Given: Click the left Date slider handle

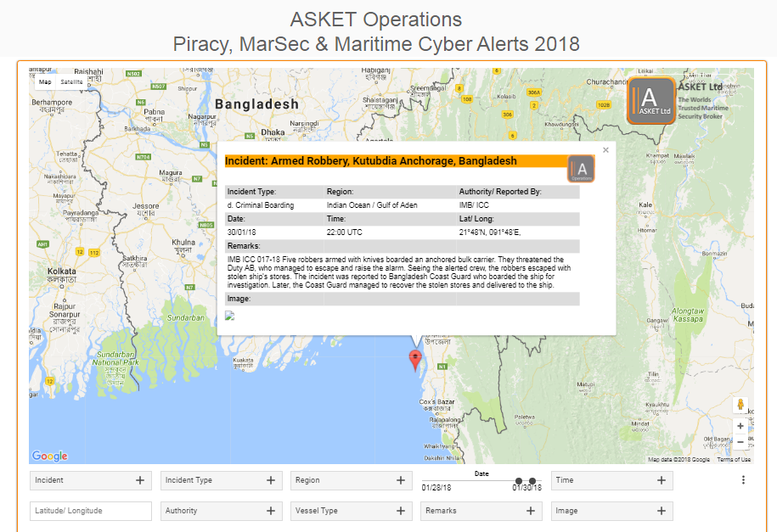Looking at the screenshot, I should point(519,481).
